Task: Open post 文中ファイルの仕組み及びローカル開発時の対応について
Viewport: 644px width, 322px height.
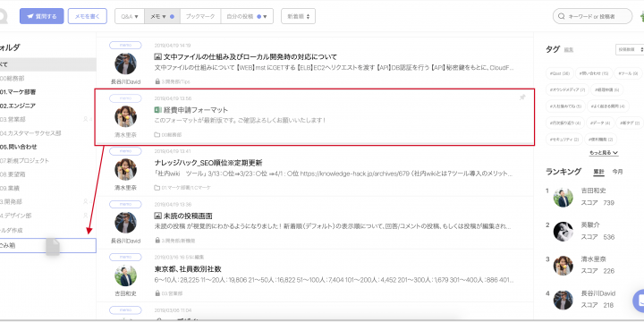Action: click(250, 56)
